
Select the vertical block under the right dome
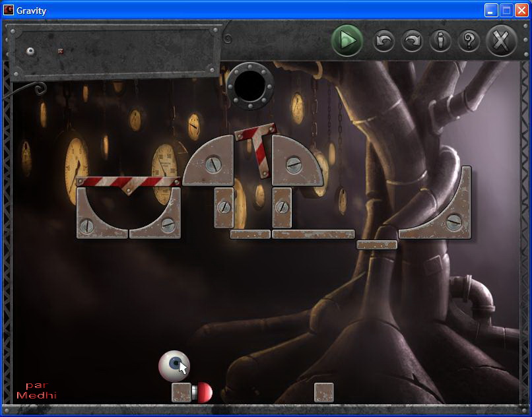[x=282, y=208]
